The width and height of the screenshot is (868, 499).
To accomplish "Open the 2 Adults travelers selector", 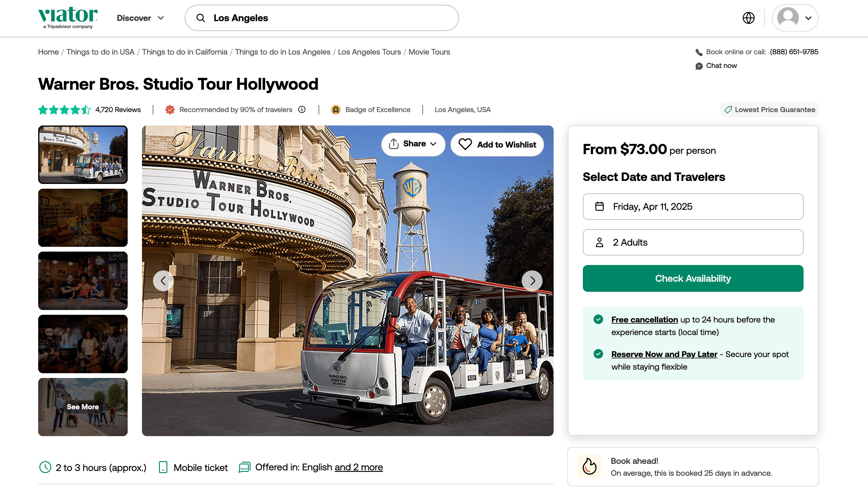I will [692, 242].
